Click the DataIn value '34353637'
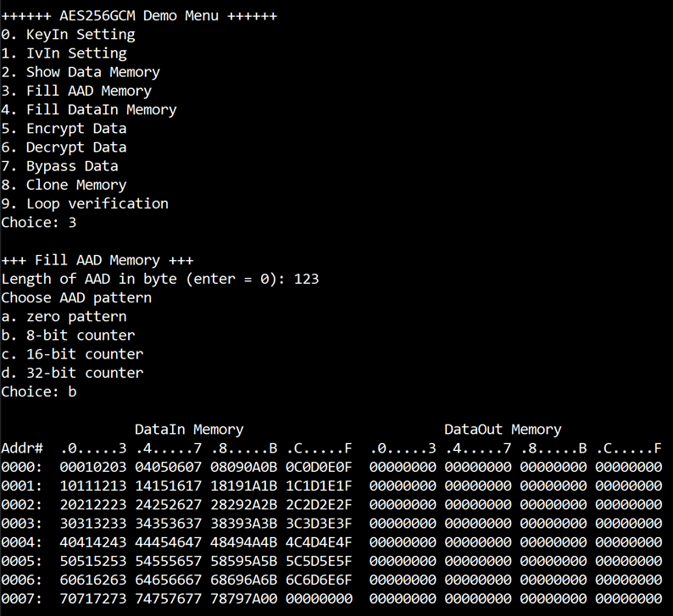The width and height of the screenshot is (673, 616). pyautogui.click(x=169, y=524)
